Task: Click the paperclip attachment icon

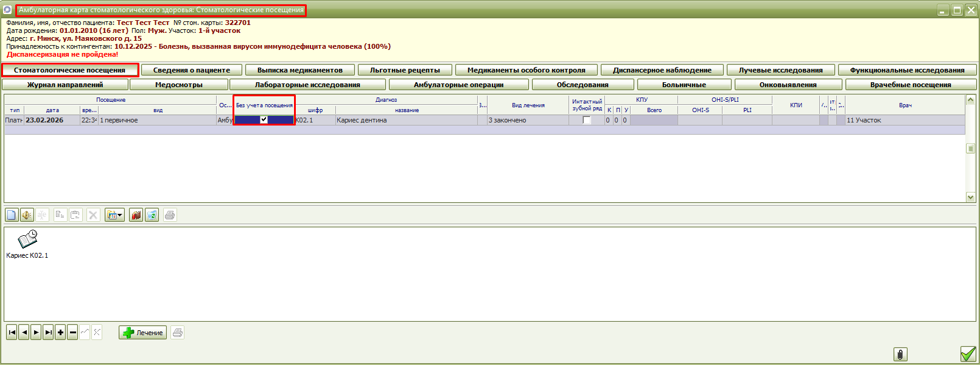Action: click(900, 354)
